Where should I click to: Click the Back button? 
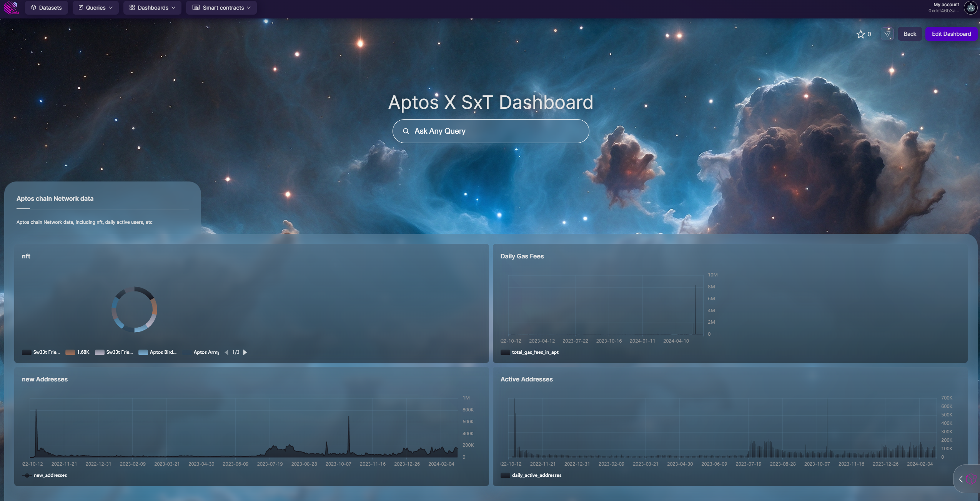[x=910, y=34]
